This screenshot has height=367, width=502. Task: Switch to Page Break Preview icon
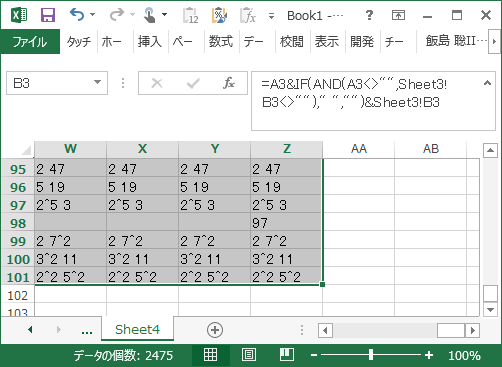coord(287,355)
